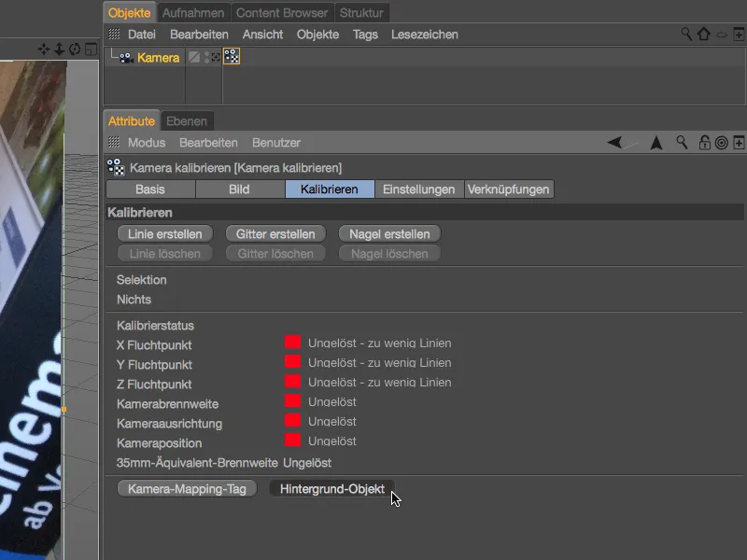Click Object Manager grip handle icon
This screenshot has height=560, width=747.
click(x=114, y=35)
